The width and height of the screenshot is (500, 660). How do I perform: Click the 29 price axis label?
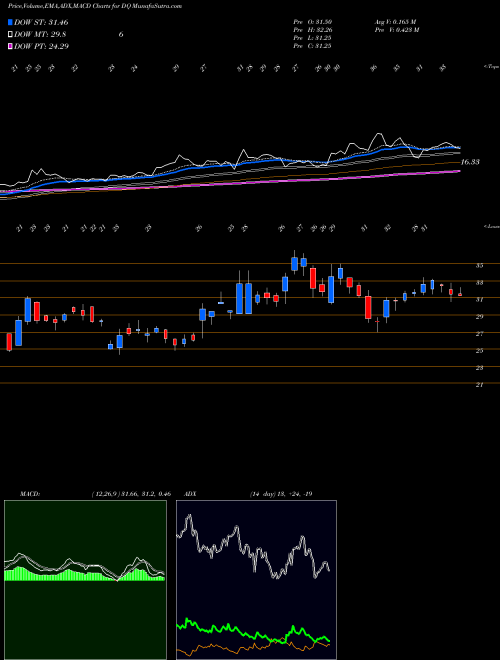pyautogui.click(x=479, y=317)
